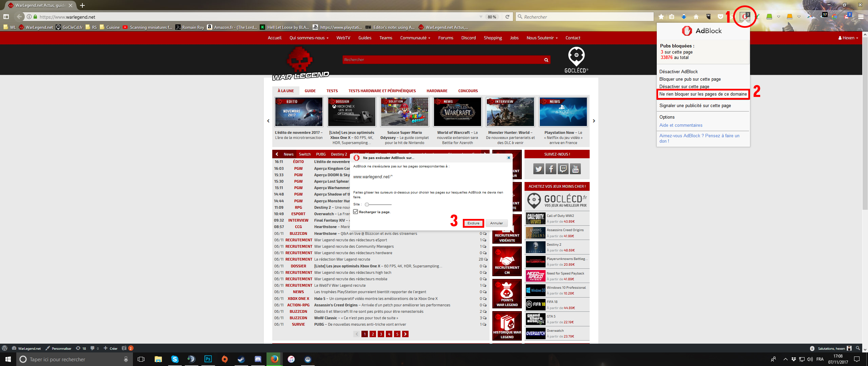Click the YouTube social icon

pos(575,169)
